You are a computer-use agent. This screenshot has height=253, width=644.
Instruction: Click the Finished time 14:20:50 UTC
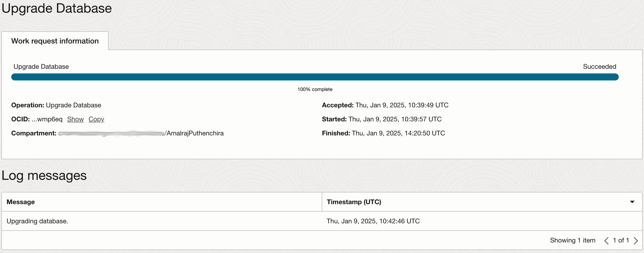tap(398, 133)
